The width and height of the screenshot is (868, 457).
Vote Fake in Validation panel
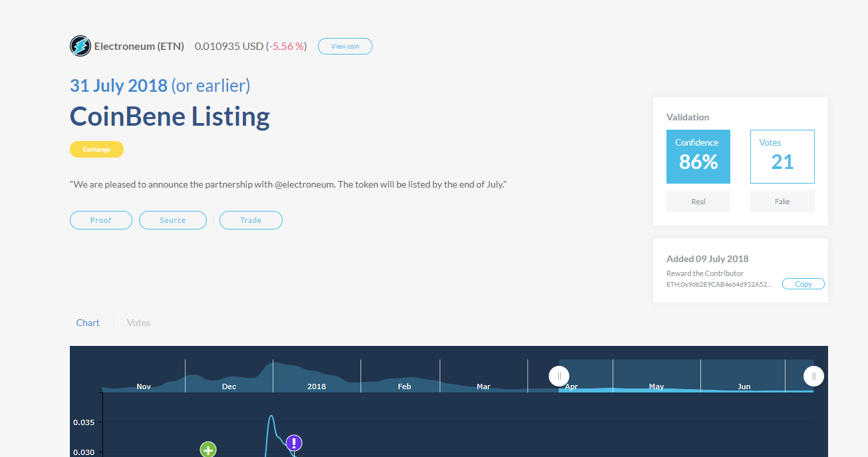pyautogui.click(x=782, y=202)
